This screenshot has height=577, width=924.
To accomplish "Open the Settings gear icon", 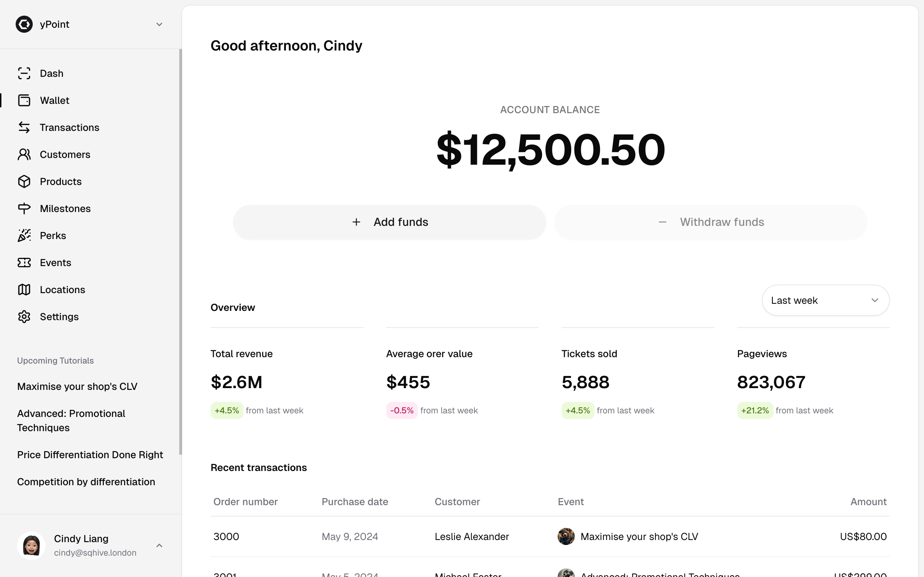I will [24, 317].
